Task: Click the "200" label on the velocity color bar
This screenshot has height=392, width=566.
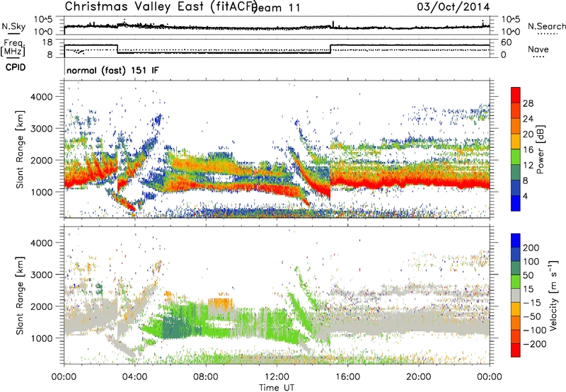Action: pos(531,248)
